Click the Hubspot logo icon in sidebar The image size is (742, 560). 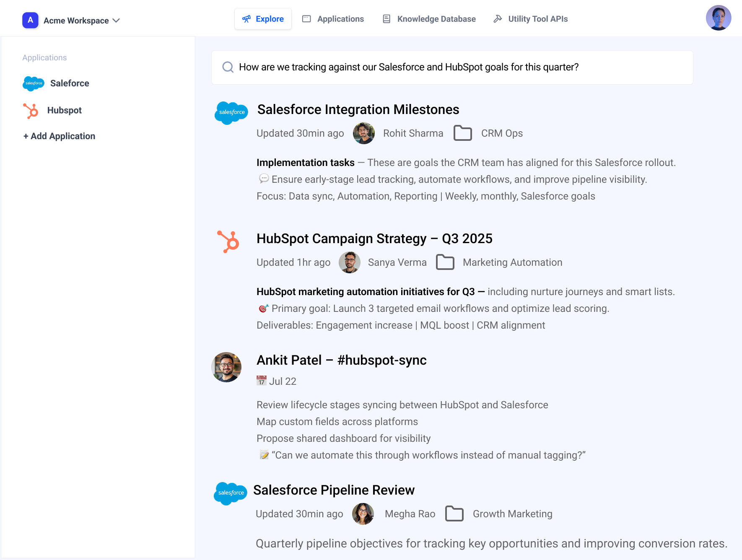tap(31, 111)
